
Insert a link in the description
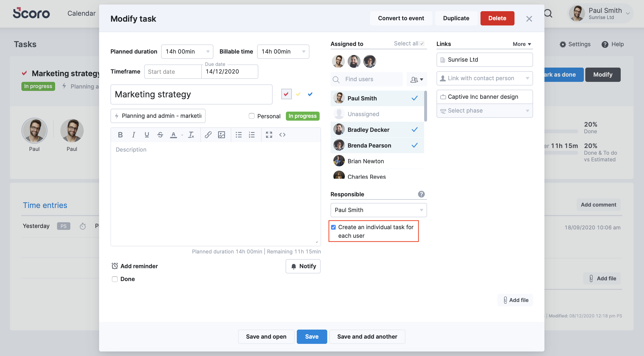click(x=208, y=135)
